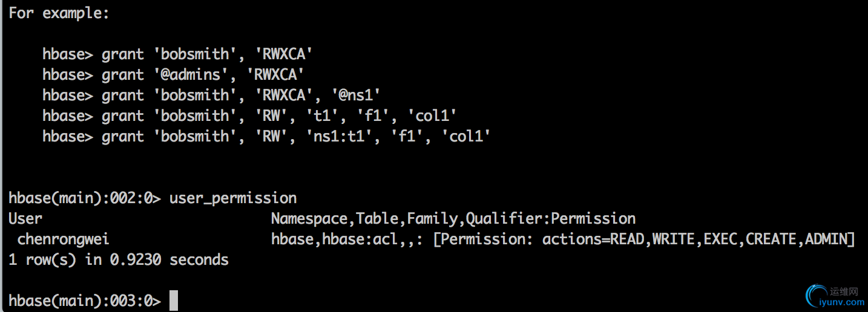Viewport: 868px width, 312px height.
Task: Click the iyunv.com watermark logo
Action: pos(834,297)
